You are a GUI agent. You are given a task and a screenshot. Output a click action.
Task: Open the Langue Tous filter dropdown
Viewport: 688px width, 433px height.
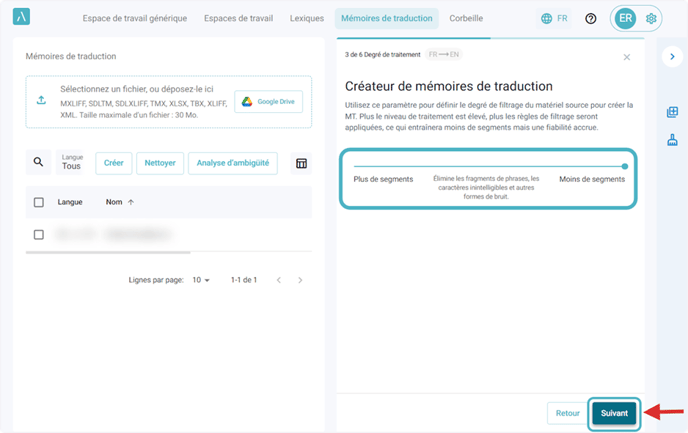pyautogui.click(x=71, y=163)
